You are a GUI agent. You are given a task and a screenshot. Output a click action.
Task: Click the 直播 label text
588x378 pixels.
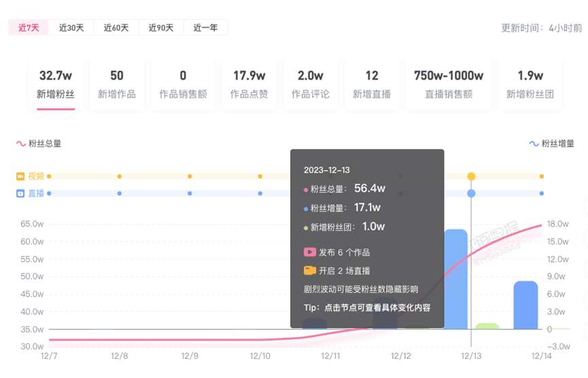[x=36, y=194]
